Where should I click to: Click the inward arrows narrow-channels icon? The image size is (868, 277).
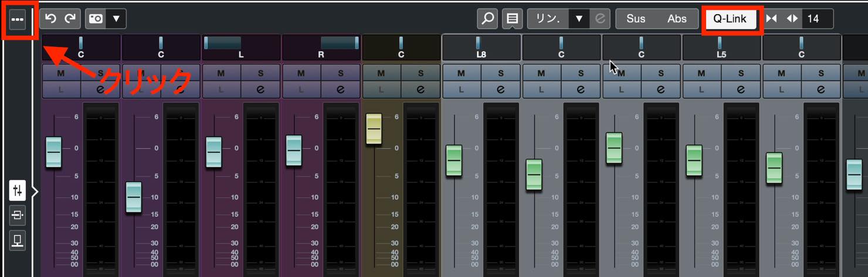pos(771,19)
